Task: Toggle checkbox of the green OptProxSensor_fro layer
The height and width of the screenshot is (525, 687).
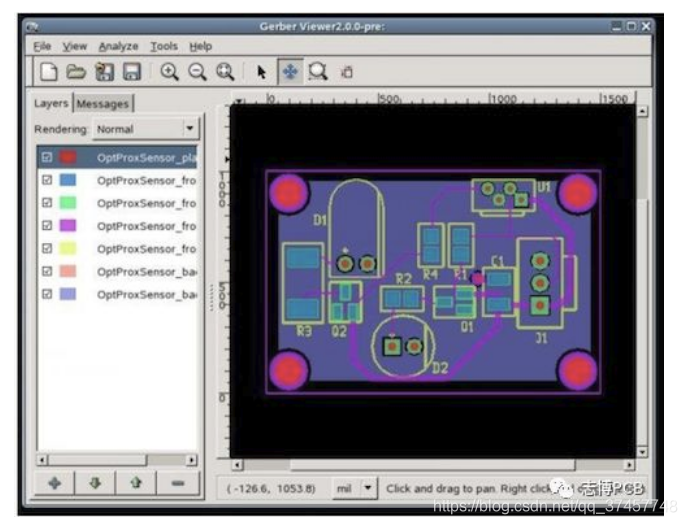Action: 47,203
